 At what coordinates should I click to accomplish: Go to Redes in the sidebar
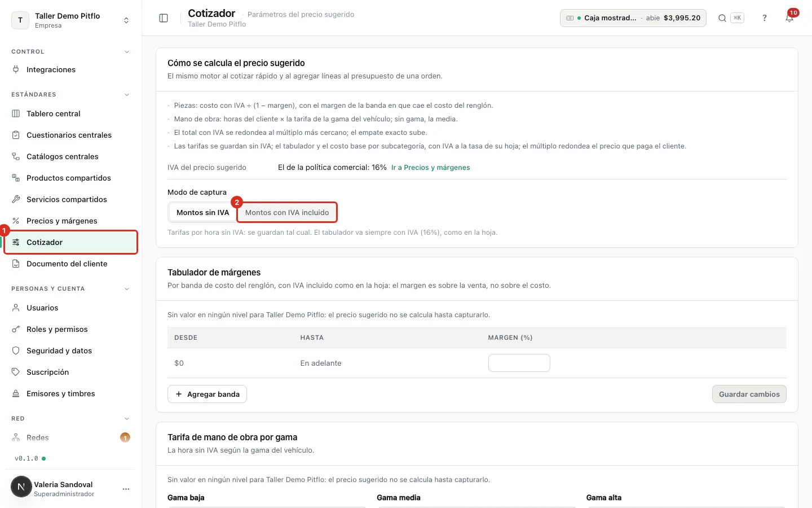(x=71, y=437)
